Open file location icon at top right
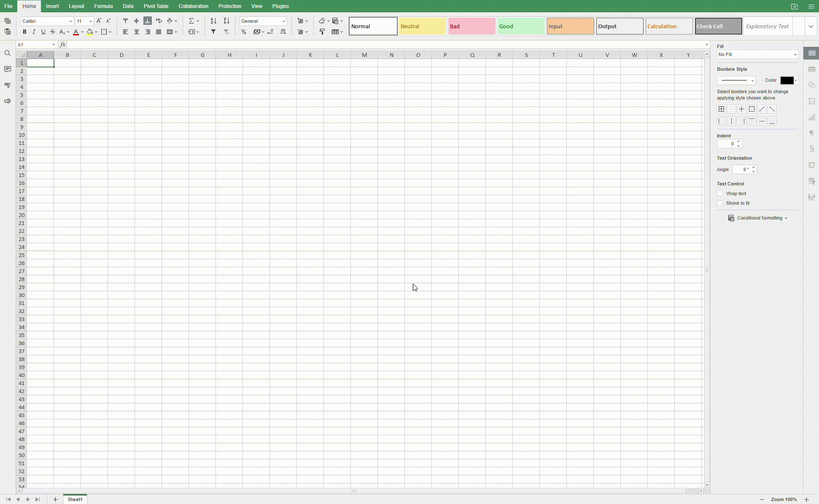This screenshot has height=504, width=819. [795, 6]
